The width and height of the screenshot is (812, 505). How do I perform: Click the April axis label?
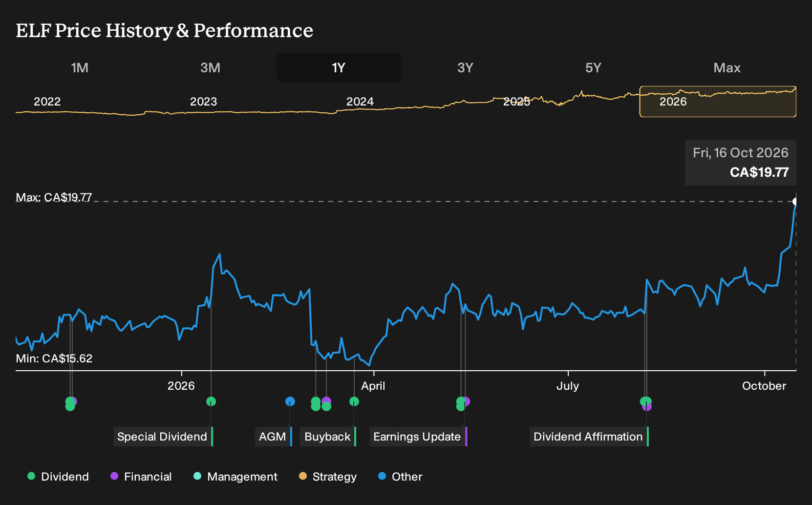373,386
